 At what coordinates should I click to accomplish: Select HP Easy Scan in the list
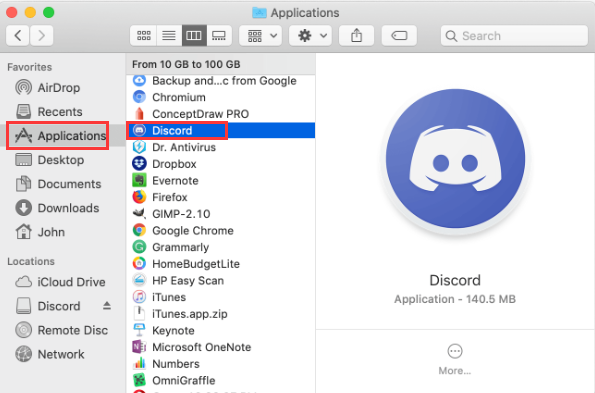click(x=220, y=281)
